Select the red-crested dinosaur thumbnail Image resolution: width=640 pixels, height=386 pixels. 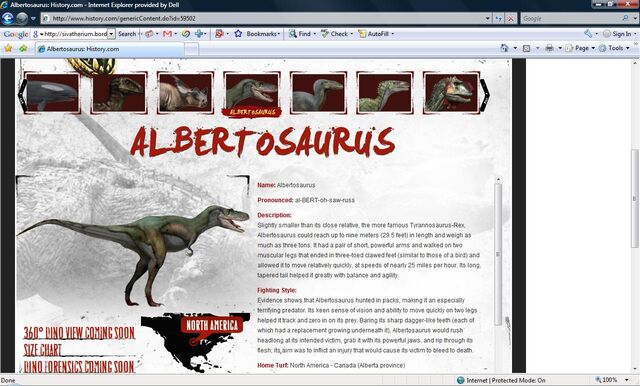pyautogui.click(x=451, y=93)
